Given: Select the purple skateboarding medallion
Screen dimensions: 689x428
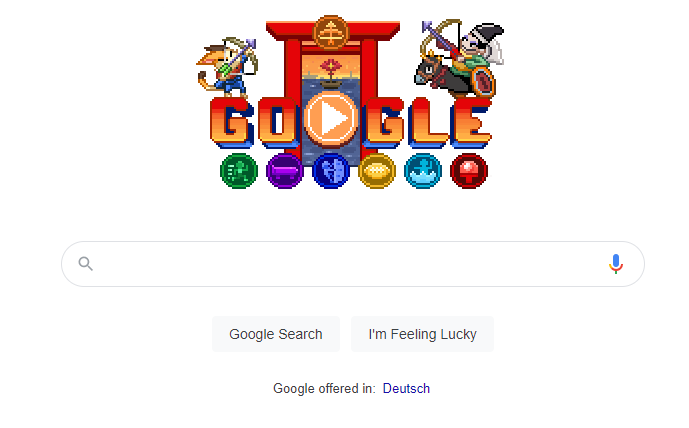Looking at the screenshot, I should coord(285,171).
